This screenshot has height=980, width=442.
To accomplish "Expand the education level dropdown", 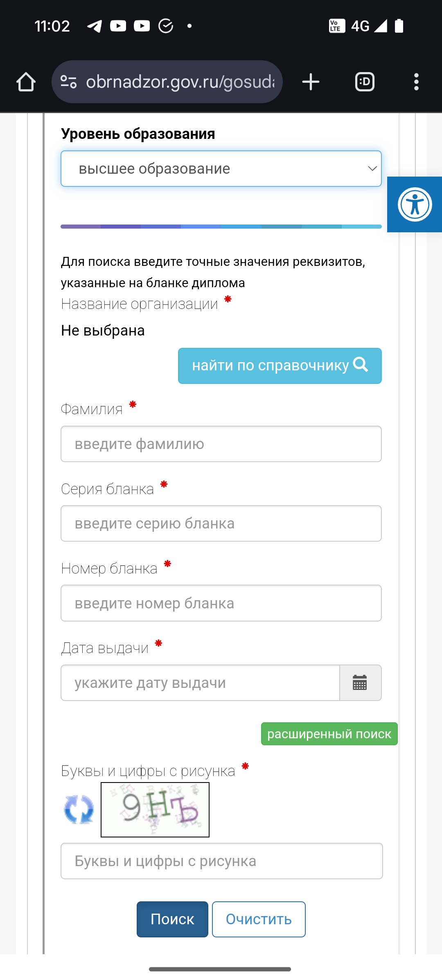I will click(221, 169).
